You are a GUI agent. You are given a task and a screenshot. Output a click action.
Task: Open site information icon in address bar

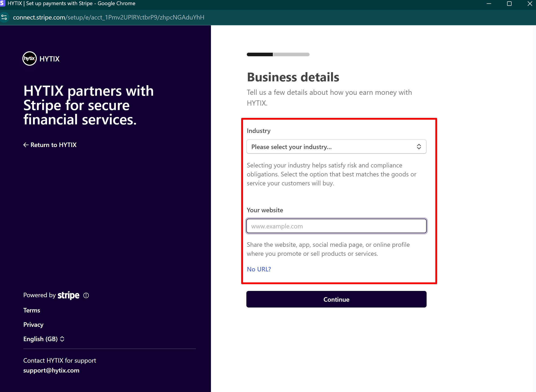(x=4, y=17)
